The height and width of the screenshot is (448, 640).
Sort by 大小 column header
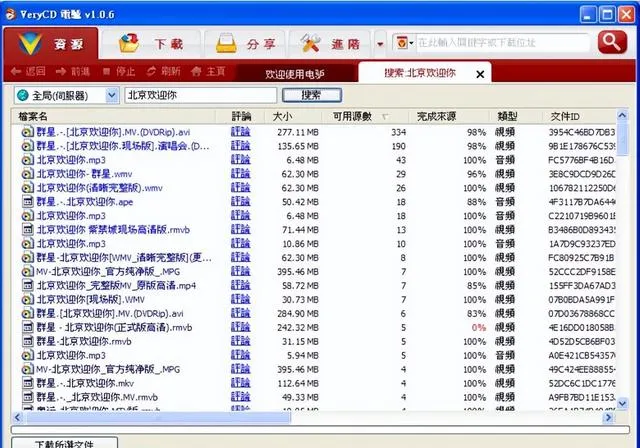coord(282,117)
